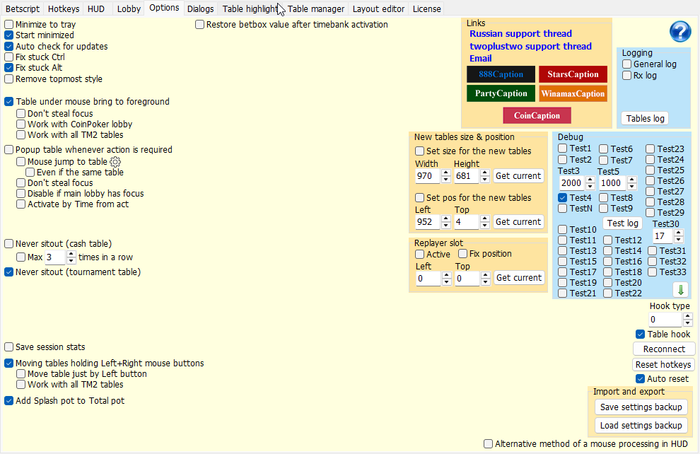700x454 pixels.
Task: Click the orange WinamaxCaption button
Action: click(x=573, y=93)
